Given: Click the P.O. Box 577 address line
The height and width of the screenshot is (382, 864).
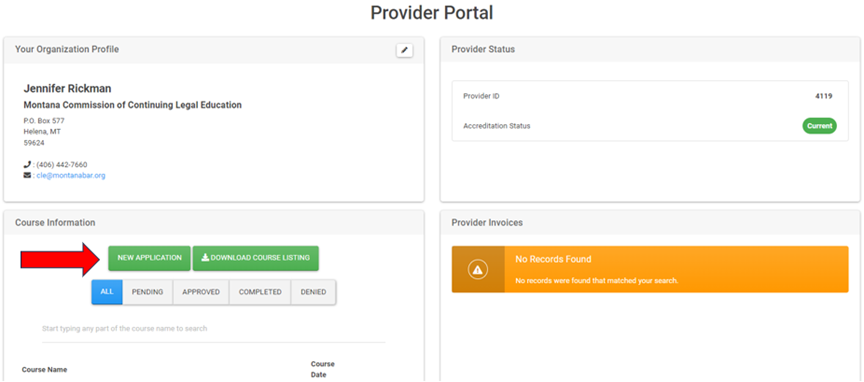Looking at the screenshot, I should [44, 121].
